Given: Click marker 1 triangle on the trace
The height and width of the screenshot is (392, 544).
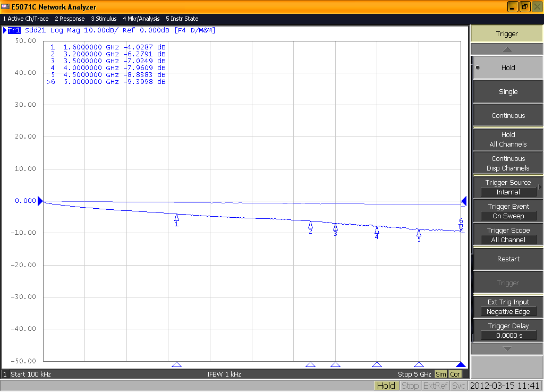Looking at the screenshot, I should (176, 217).
